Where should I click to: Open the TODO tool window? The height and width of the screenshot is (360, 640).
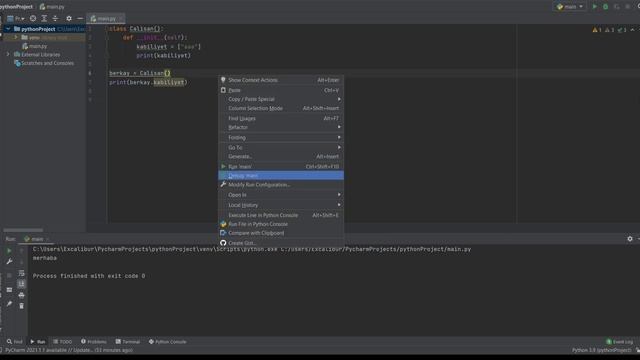[x=62, y=342]
